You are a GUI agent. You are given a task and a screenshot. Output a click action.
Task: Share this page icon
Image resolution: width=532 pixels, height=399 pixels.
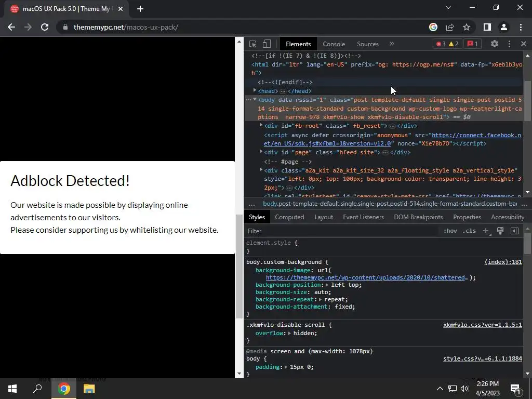coord(450,27)
